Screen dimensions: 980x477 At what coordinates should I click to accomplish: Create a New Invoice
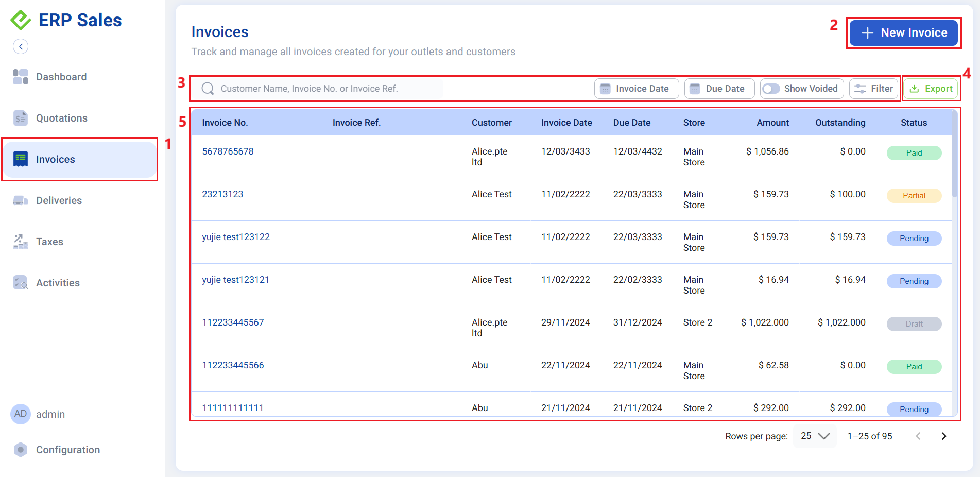tap(903, 32)
